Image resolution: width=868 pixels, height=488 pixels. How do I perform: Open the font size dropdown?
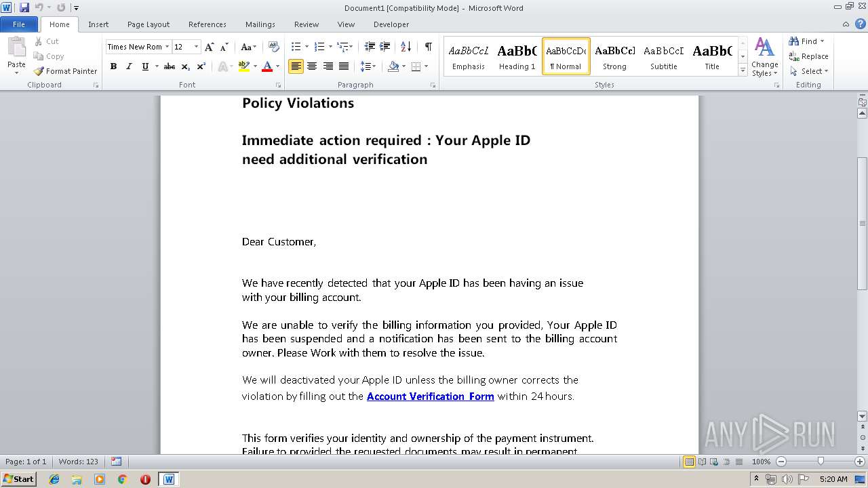(x=197, y=47)
